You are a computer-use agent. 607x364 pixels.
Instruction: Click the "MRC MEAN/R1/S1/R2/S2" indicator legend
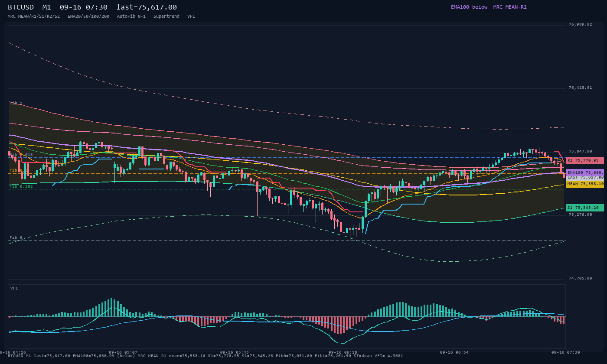click(34, 16)
